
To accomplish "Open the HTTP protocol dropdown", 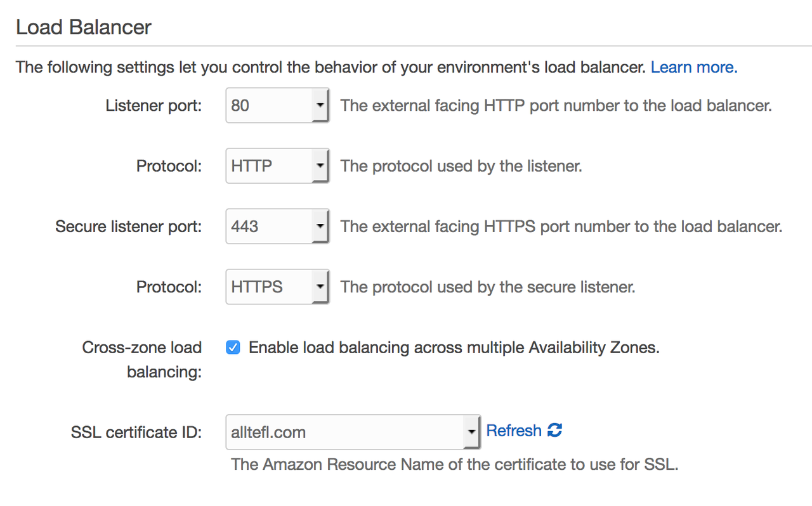I will tap(277, 166).
